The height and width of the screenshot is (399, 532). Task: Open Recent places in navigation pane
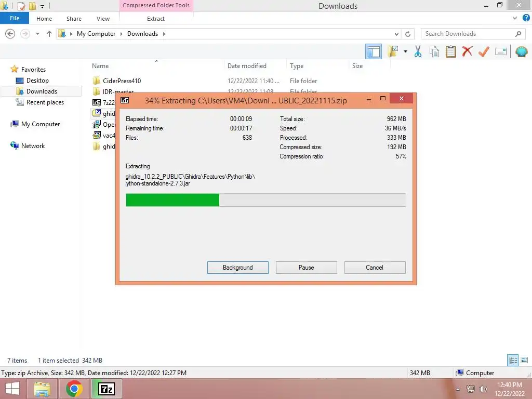tap(45, 102)
